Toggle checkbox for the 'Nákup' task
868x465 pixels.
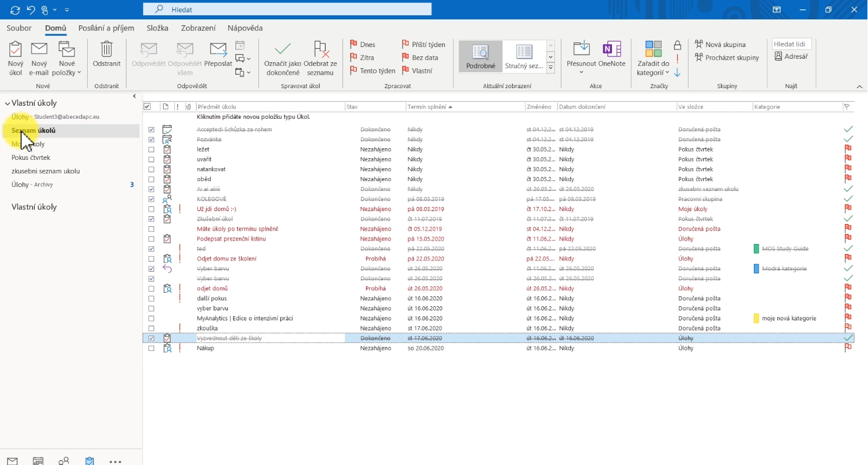(x=151, y=349)
